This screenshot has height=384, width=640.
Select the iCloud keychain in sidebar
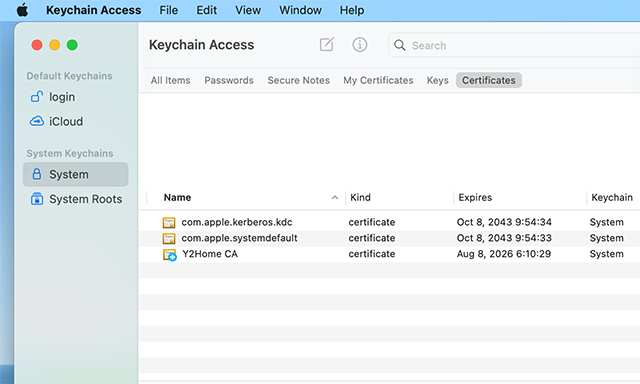(x=76, y=122)
